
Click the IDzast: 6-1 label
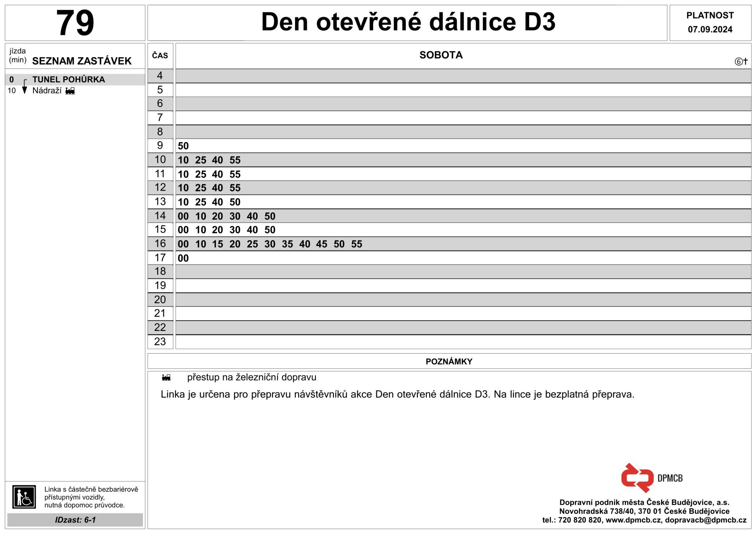[x=75, y=520]
